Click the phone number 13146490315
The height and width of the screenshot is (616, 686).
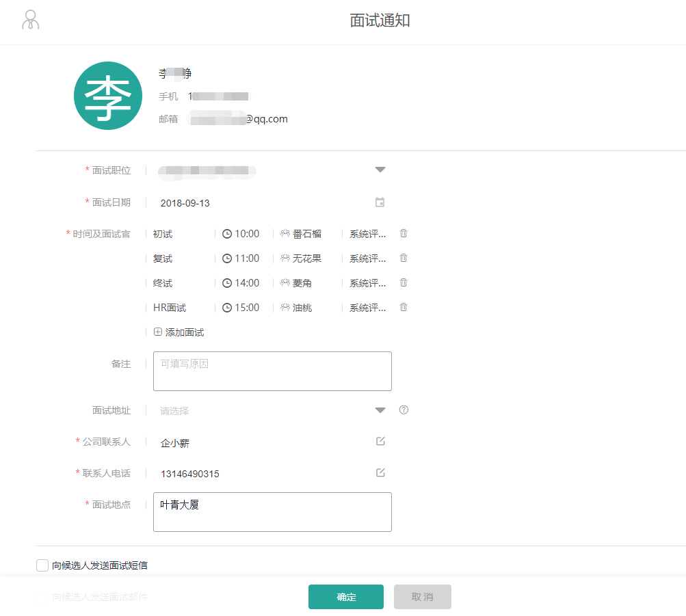click(x=190, y=474)
